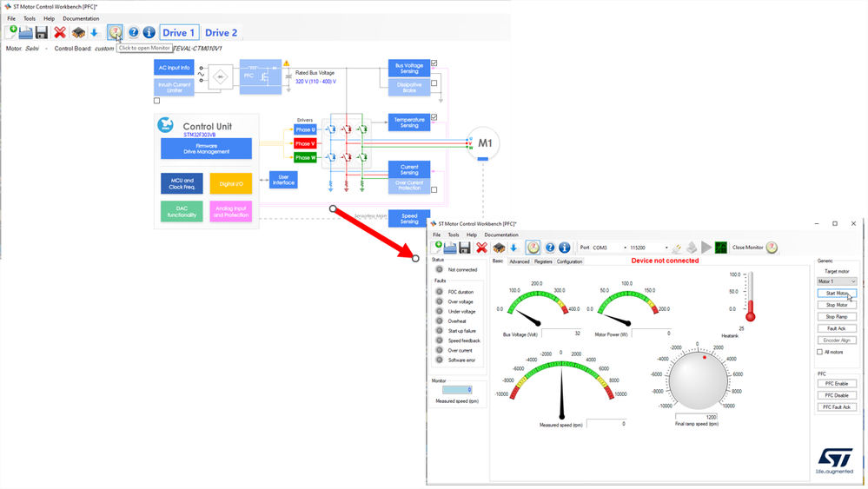Open Tools menu in main window
Image resolution: width=868 pixels, height=489 pixels.
pos(29,18)
